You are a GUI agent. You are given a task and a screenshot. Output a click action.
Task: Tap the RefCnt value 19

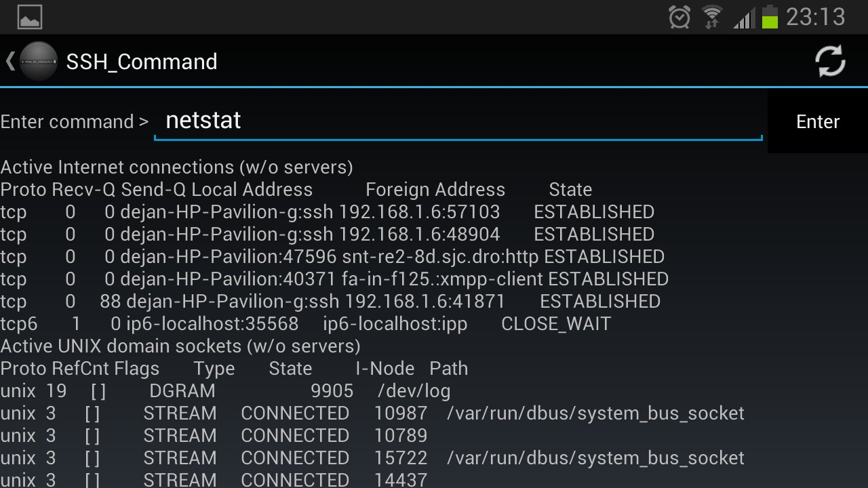56,391
